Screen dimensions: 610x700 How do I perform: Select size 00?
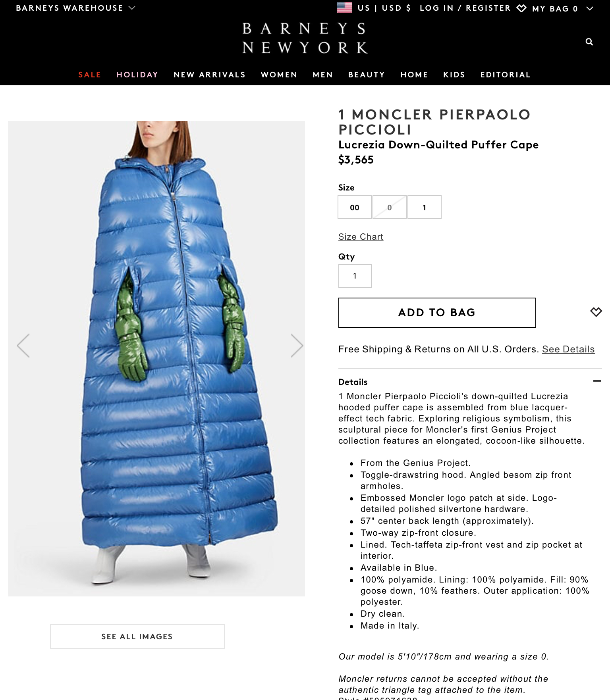tap(355, 207)
